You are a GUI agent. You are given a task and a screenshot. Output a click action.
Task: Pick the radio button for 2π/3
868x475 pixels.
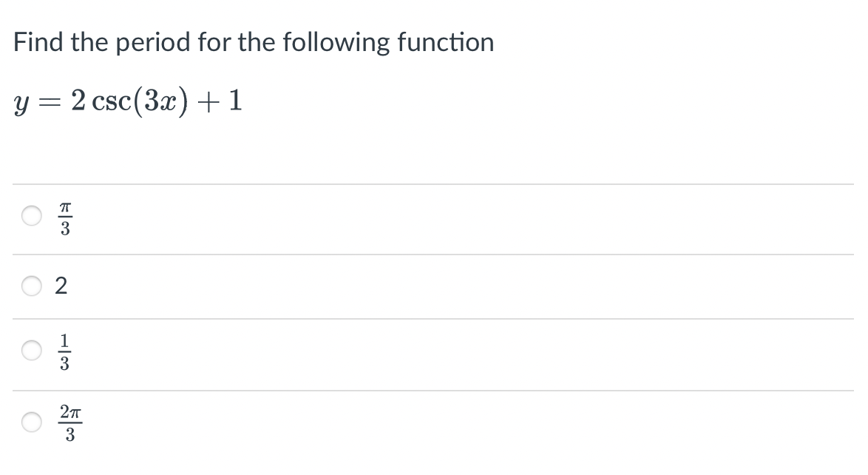point(32,422)
